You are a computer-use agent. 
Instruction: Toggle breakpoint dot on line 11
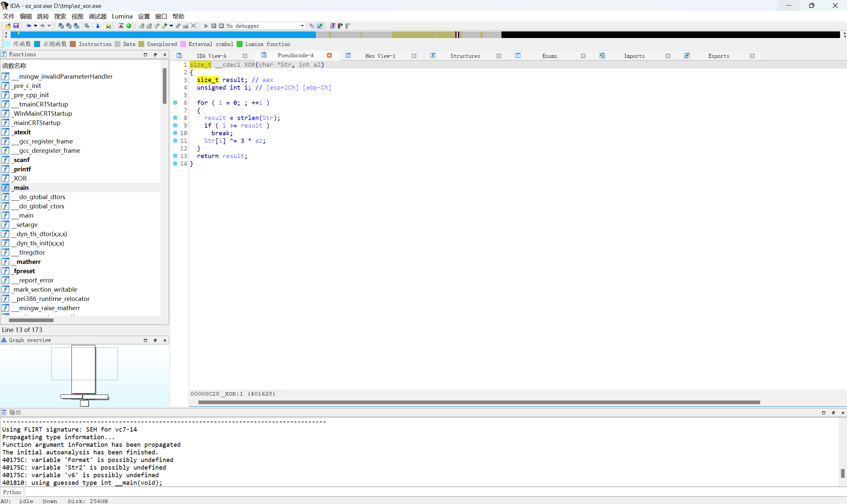click(x=175, y=141)
